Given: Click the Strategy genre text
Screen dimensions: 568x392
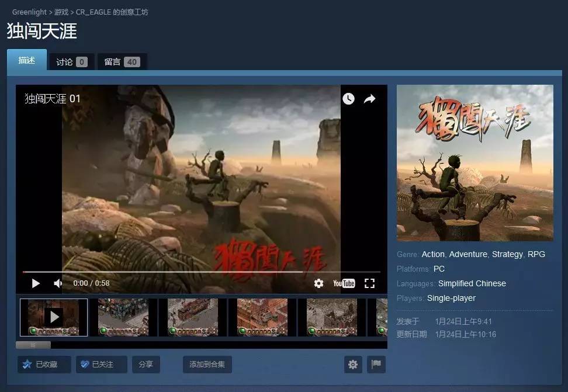Looking at the screenshot, I should 507,254.
